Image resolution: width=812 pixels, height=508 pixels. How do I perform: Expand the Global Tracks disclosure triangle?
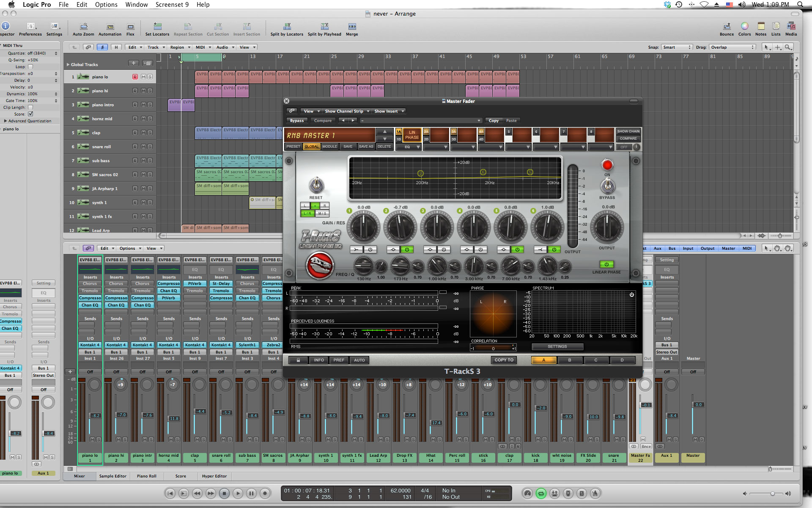tap(68, 65)
